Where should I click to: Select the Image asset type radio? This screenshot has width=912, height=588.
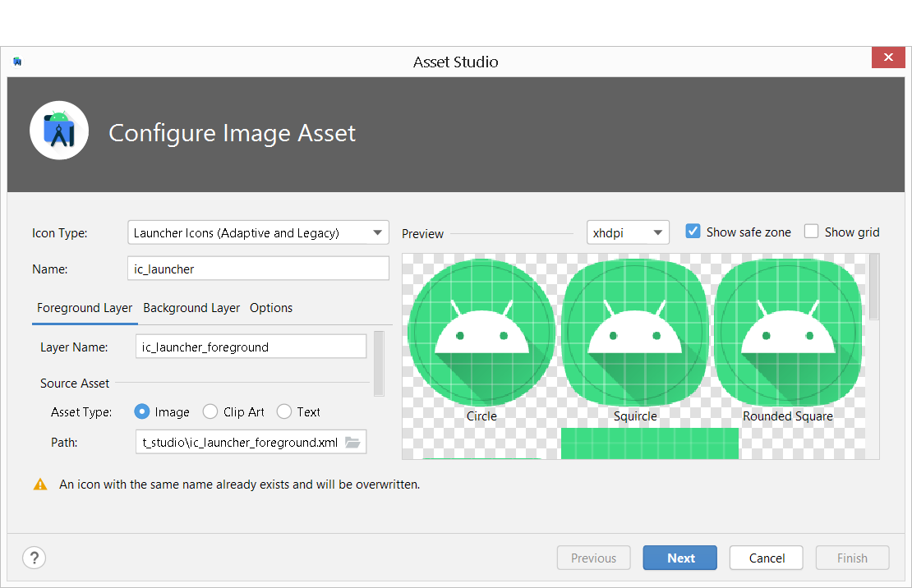(142, 411)
